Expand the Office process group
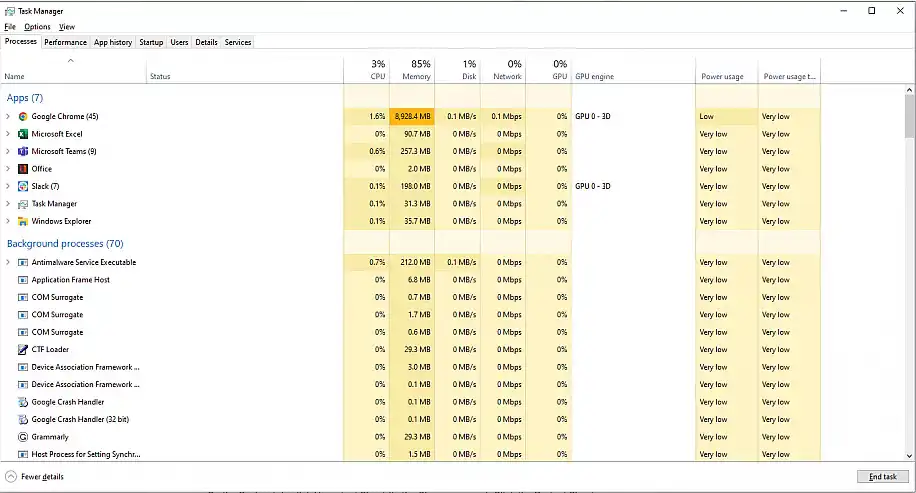 (8, 169)
